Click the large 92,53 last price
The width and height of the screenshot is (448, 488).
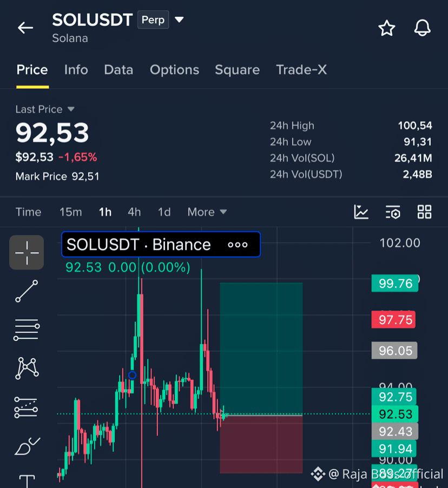tap(52, 133)
